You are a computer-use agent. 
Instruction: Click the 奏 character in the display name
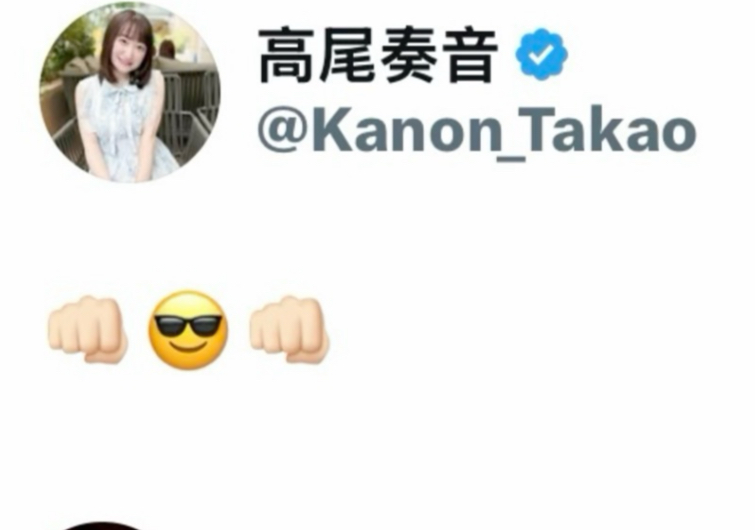point(408,56)
